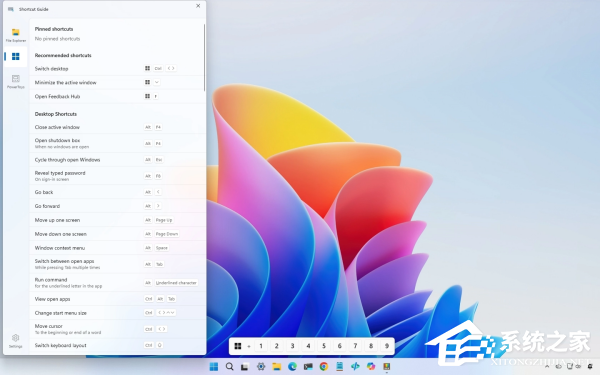
Task: Open the PowerToys section in sidebar
Action: pyautogui.click(x=16, y=82)
